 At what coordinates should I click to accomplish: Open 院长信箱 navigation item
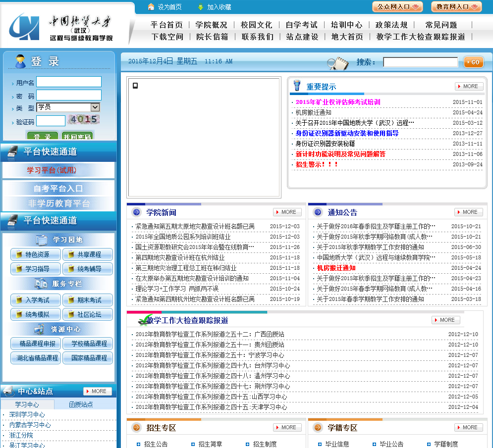[x=212, y=37]
